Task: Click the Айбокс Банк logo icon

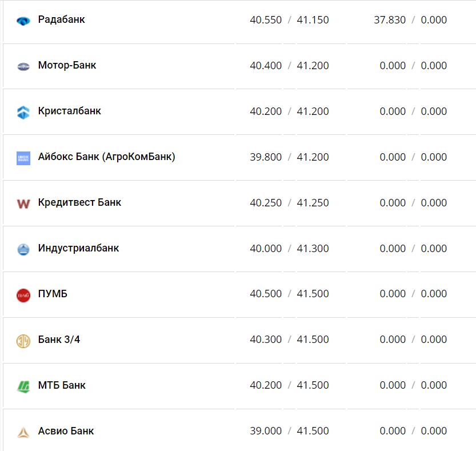Action: pos(23,158)
